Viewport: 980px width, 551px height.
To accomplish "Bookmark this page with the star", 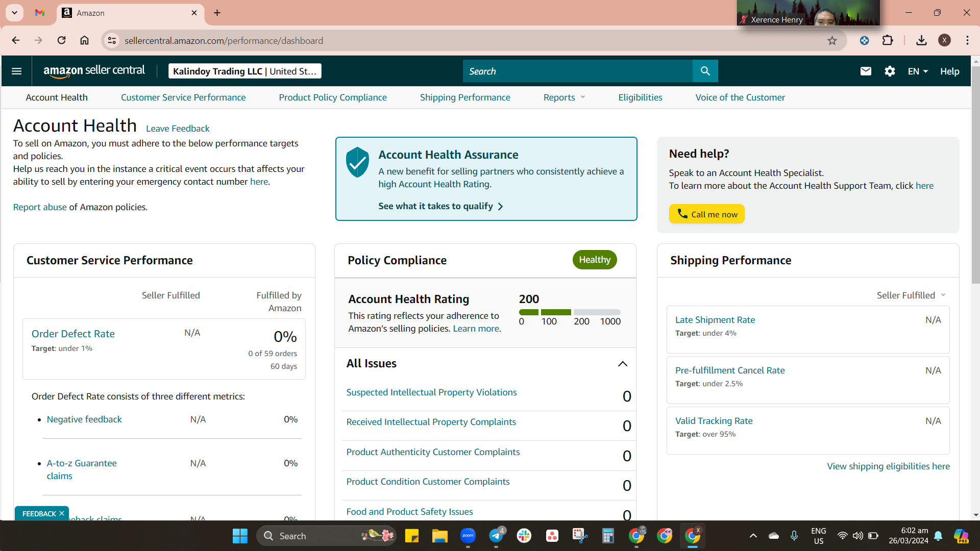I will pos(832,40).
